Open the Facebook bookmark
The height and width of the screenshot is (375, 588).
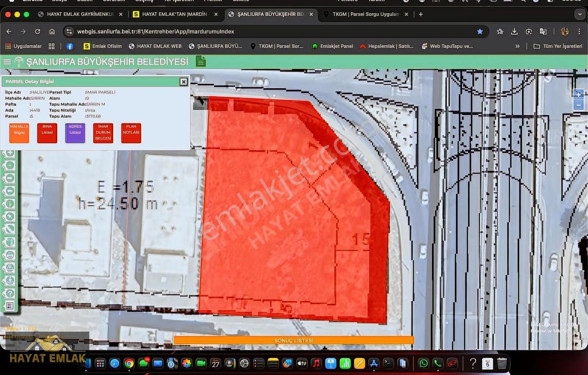[x=70, y=46]
